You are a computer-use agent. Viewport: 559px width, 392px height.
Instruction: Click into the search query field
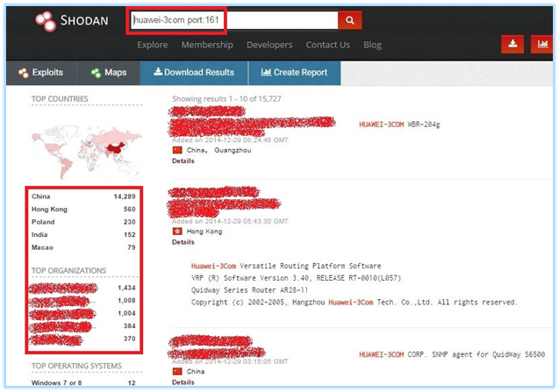coord(233,20)
